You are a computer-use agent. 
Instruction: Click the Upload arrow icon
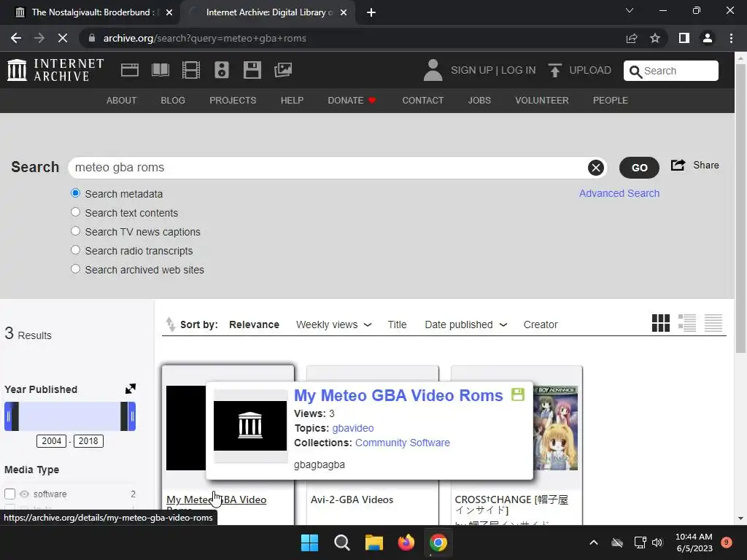pos(554,70)
